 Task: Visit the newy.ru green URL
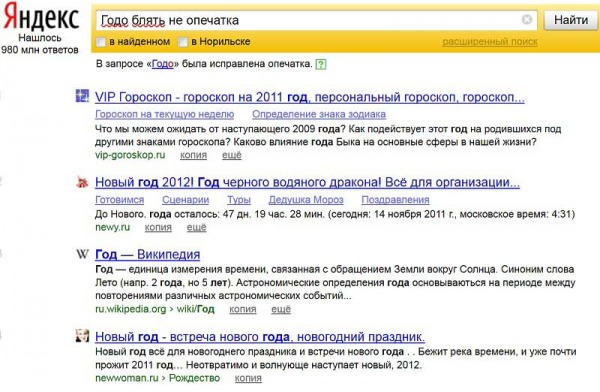[x=112, y=227]
